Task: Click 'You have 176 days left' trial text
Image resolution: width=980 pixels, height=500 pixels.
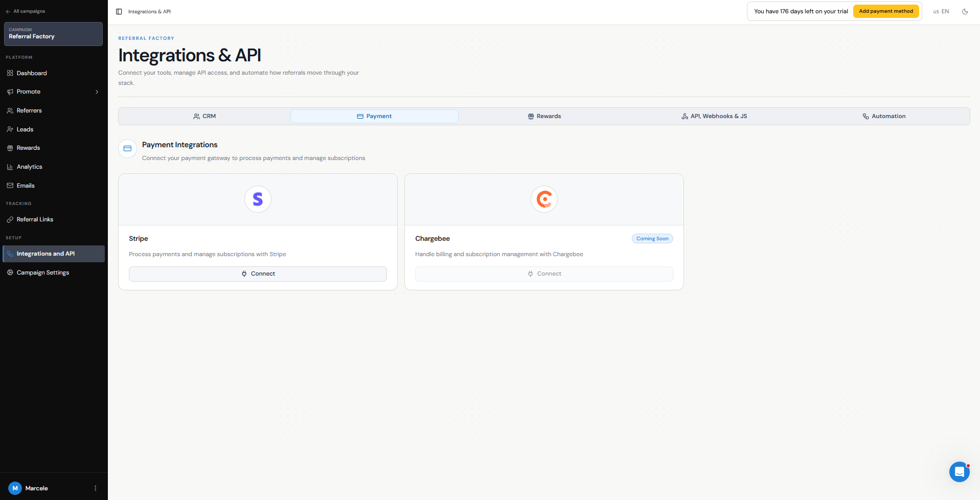Action: 801,11
